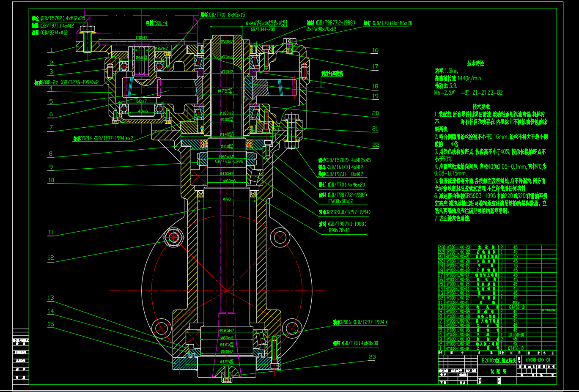
Task: Select the Mn=2.5 Z1=21,Z2=82 gear parameters line
Action: pyautogui.click(x=469, y=93)
